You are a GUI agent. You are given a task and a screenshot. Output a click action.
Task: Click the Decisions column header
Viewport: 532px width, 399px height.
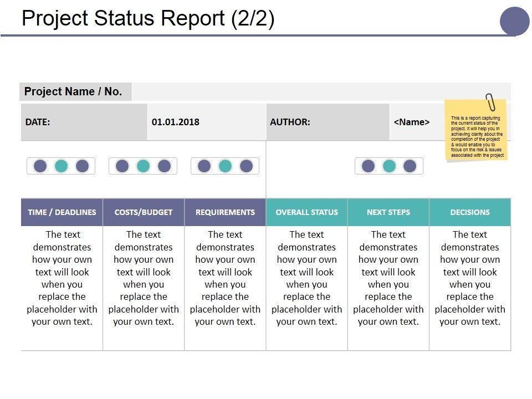470,212
